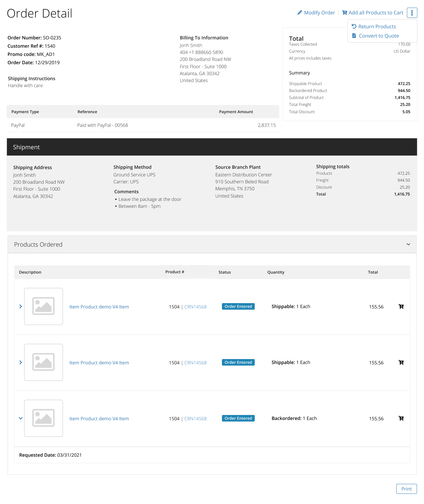Click the first product image thumbnail

43,306
